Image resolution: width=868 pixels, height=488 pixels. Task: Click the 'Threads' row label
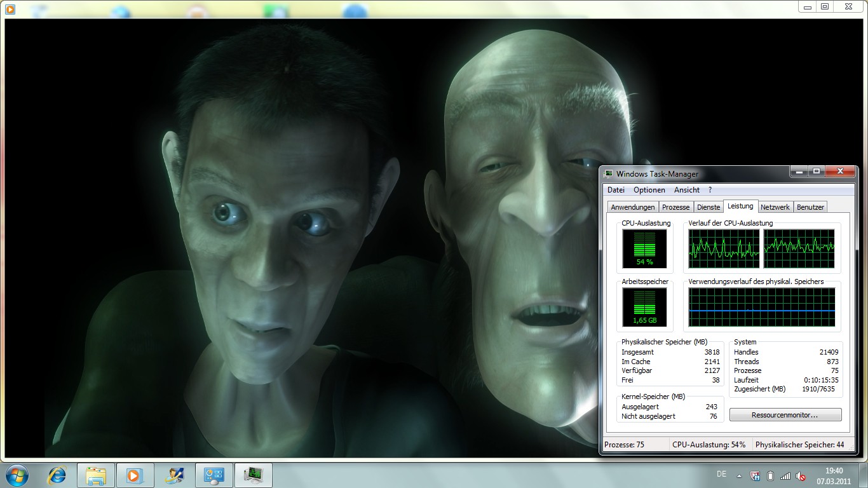(746, 362)
